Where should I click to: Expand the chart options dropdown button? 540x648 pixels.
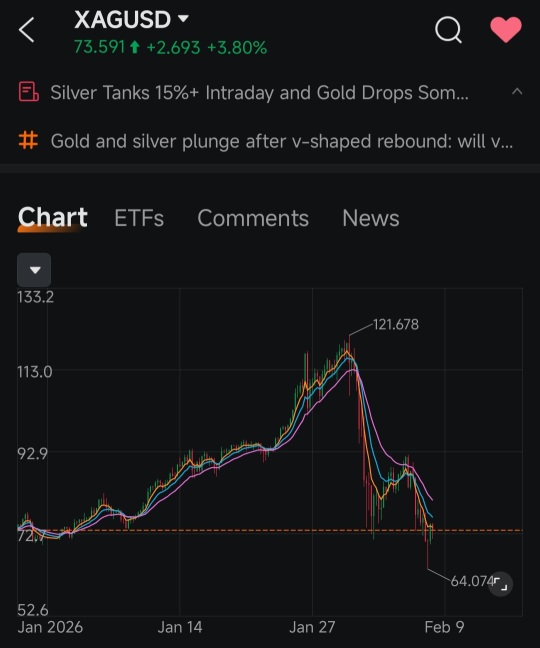[34, 270]
